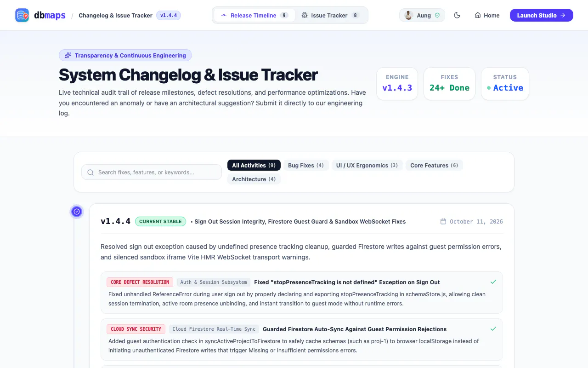Click the checkmark on Guarded Firestore Auto-Sync entry
Viewport: 588px width, 368px height.
(x=493, y=329)
